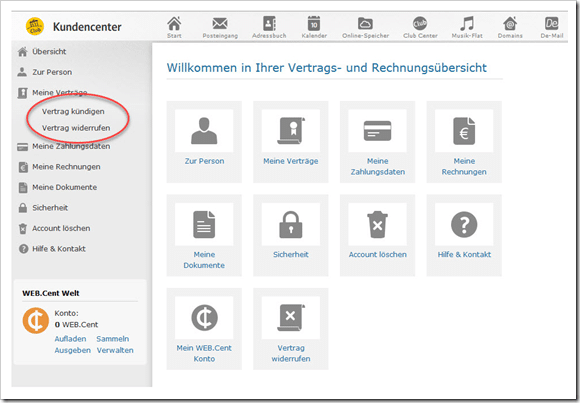Select Account löschen in the left sidebar
Image resolution: width=580 pixels, height=403 pixels.
pyautogui.click(x=61, y=228)
